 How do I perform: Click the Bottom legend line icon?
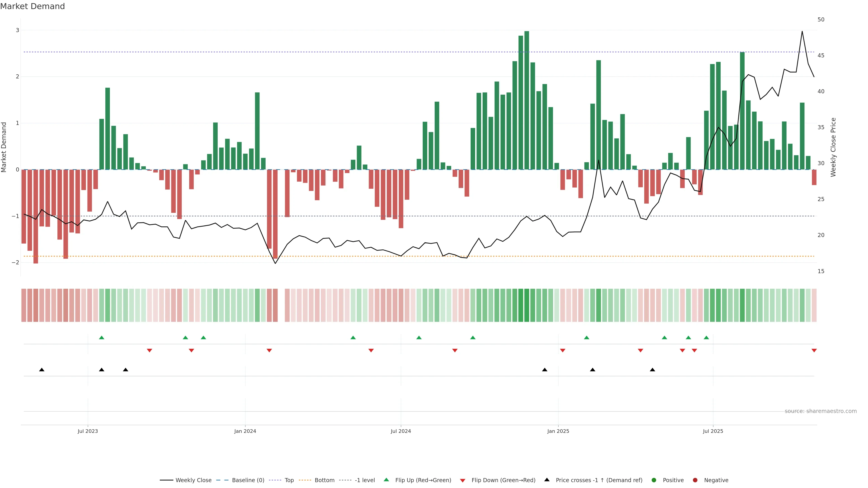point(305,480)
